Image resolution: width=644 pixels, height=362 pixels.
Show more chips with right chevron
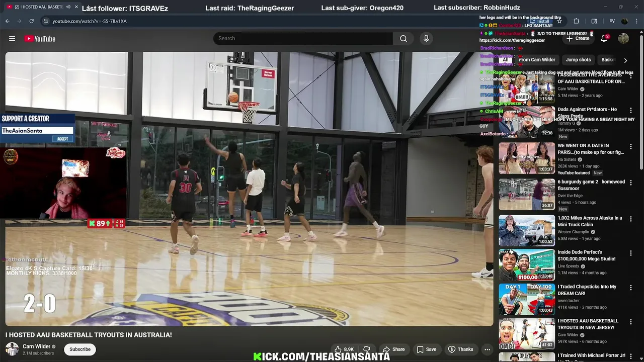point(625,60)
